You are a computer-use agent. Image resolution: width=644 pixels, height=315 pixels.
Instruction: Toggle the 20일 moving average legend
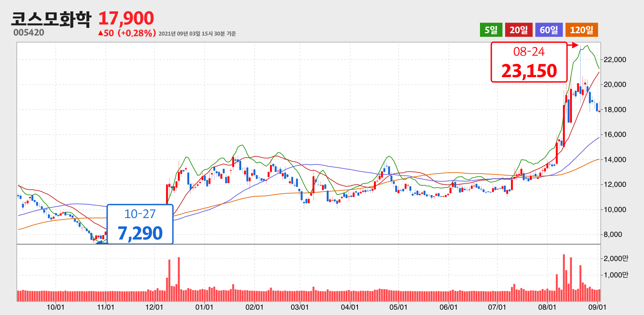coord(519,30)
